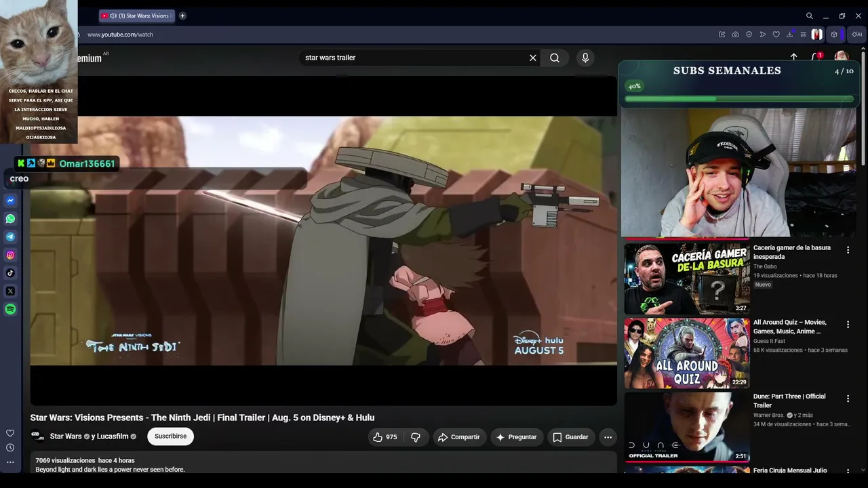Viewport: 868px width, 488px height.
Task: Open X (Twitter) in the Opera sidebar
Action: coord(10,291)
